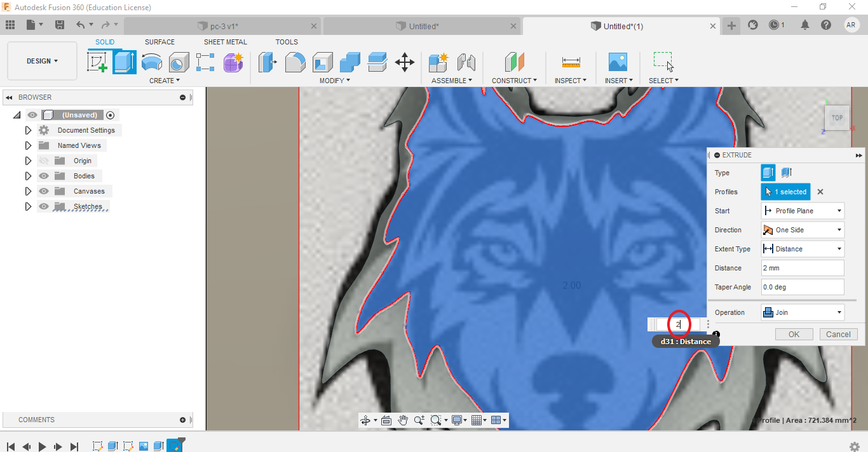Select the Create Form tool
Viewport: 868px width, 452px height.
click(233, 62)
